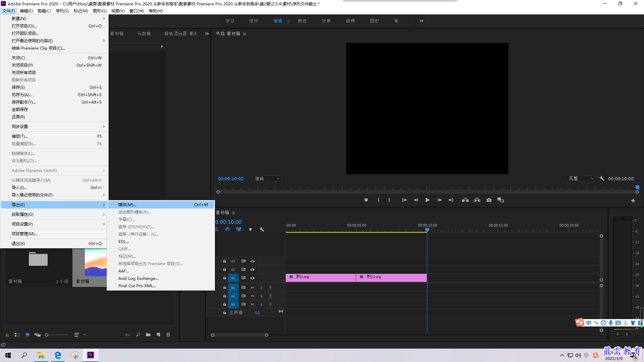
Task: Select 导入(I)... menu item
Action: 54,187
